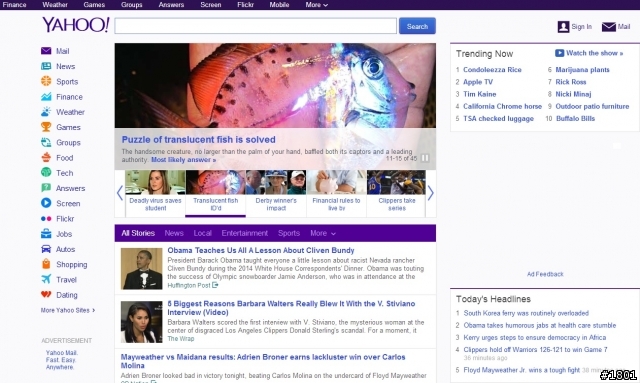The width and height of the screenshot is (640, 383).
Task: Open the Jobs briefcase icon
Action: (x=46, y=234)
